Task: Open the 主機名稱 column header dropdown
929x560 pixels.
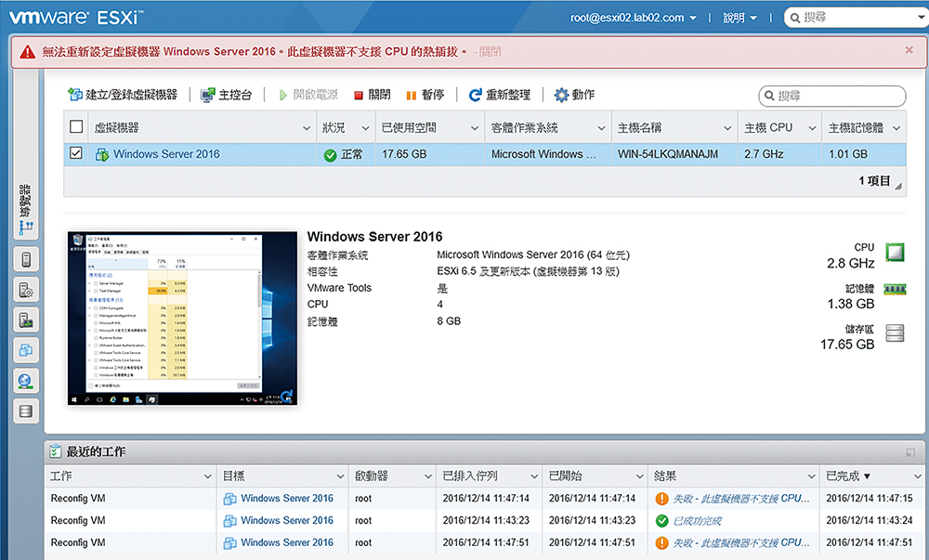Action: (727, 128)
